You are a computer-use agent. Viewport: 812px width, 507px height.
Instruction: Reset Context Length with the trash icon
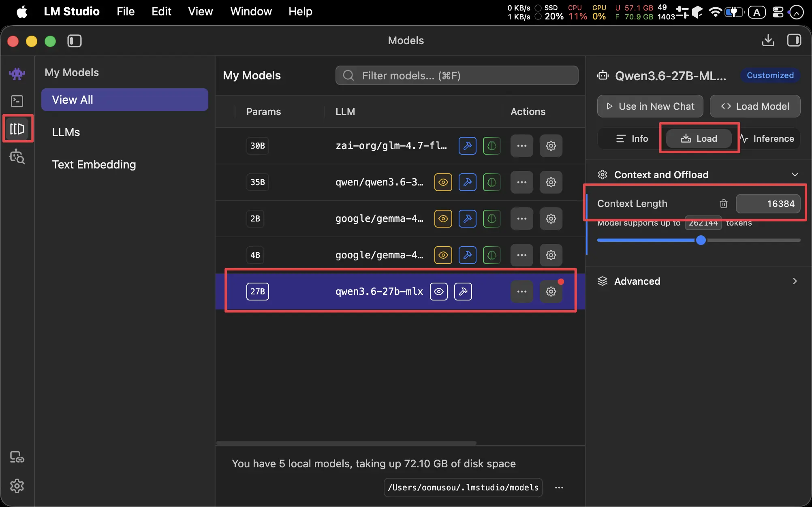click(724, 204)
